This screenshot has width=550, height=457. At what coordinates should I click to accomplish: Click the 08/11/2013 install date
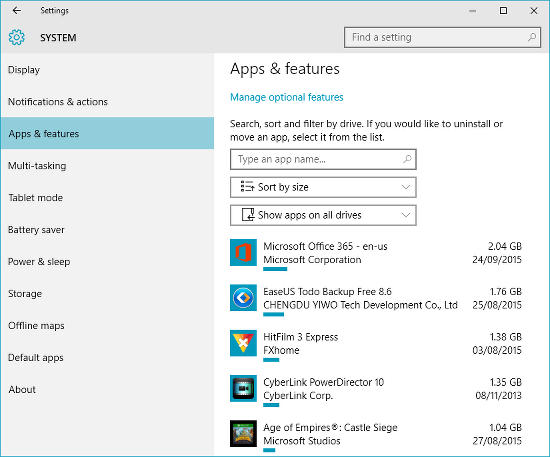498,395
